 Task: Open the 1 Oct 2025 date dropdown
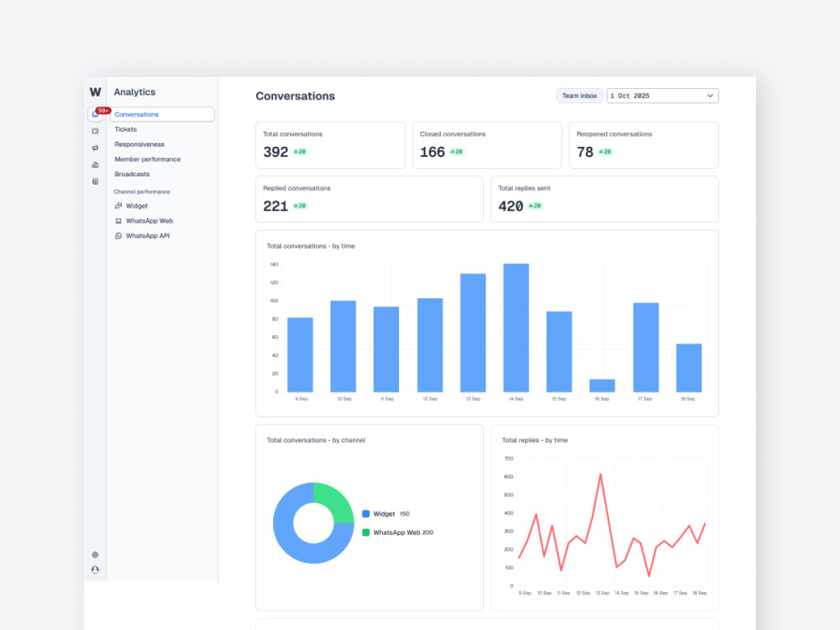(662, 96)
